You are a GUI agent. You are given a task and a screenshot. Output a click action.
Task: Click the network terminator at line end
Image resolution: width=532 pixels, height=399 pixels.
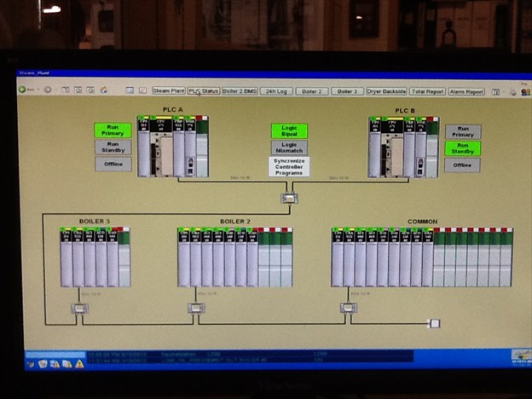[435, 323]
